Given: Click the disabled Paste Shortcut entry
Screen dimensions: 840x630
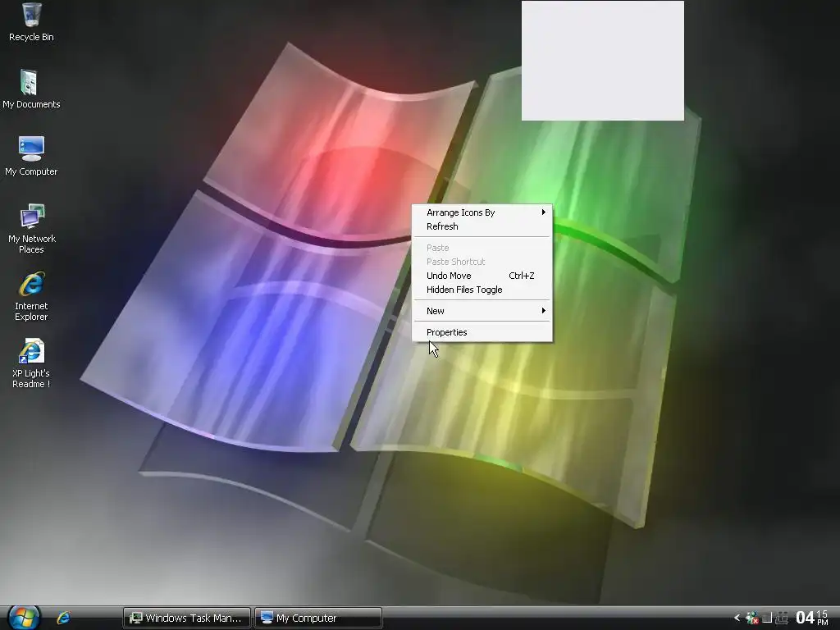Looking at the screenshot, I should click(482, 262).
